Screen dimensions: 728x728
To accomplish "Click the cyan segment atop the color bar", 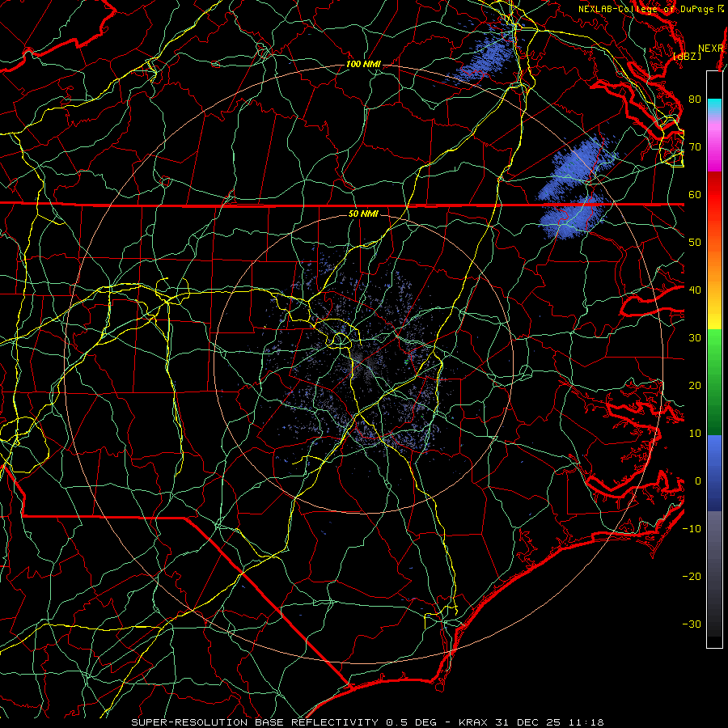I will pos(714,106).
